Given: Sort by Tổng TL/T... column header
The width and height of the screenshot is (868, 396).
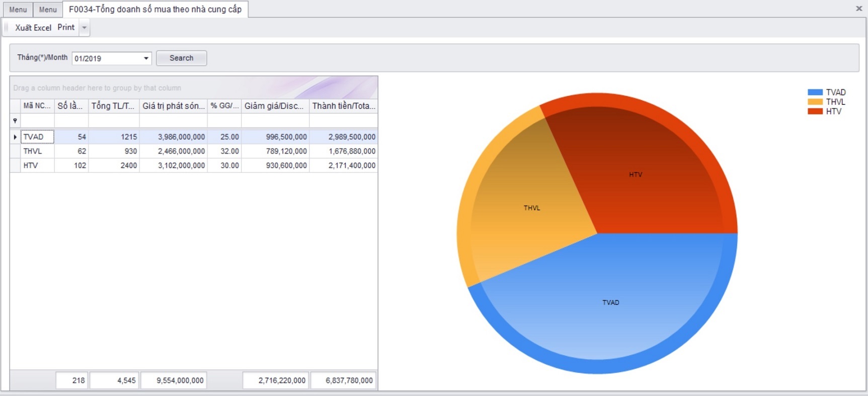Looking at the screenshot, I should click(x=114, y=106).
